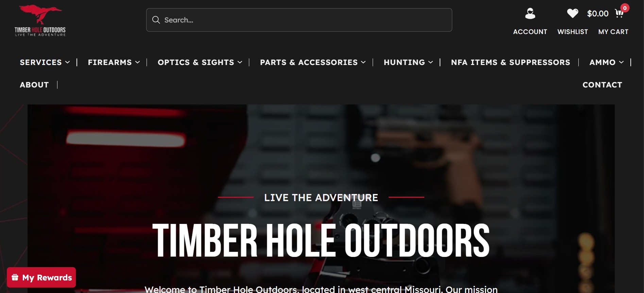644x293 pixels.
Task: Click the Account label link
Action: 530,32
